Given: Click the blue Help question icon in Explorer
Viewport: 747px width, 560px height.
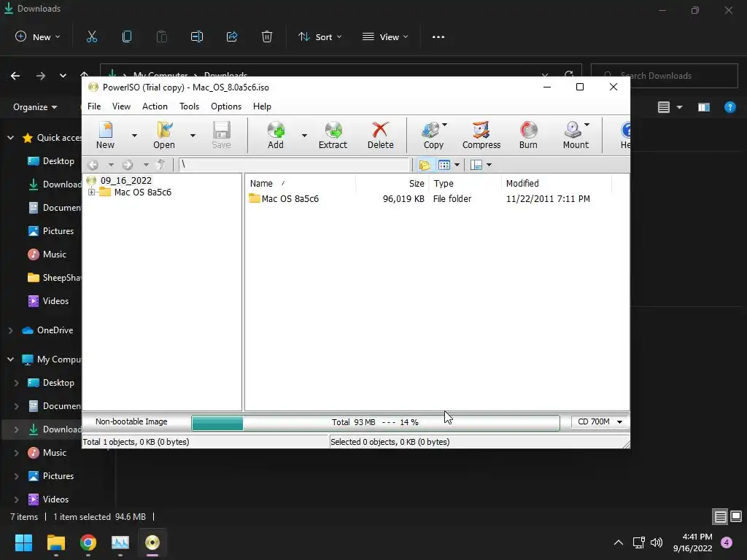Looking at the screenshot, I should pos(729,107).
